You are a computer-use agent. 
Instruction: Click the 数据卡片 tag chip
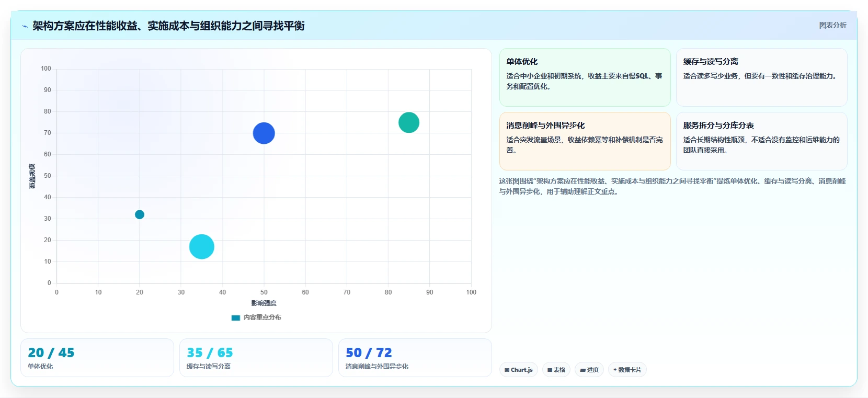627,370
